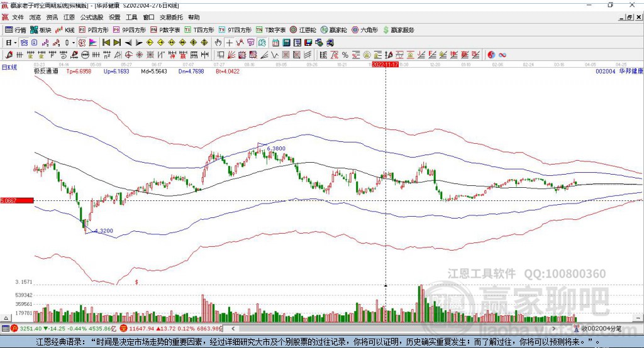Screen dimensions: 644x348
Task: Jump to first bar icon
Action: (x=106, y=43)
